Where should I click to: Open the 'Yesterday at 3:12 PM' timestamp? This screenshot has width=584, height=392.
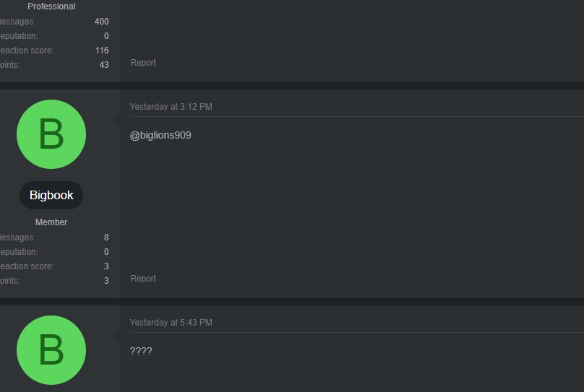pos(171,107)
